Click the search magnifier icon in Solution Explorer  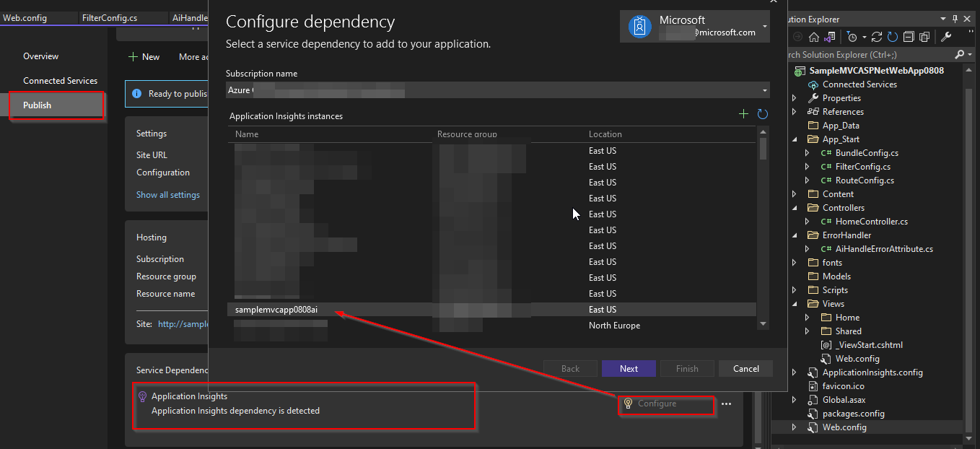959,54
